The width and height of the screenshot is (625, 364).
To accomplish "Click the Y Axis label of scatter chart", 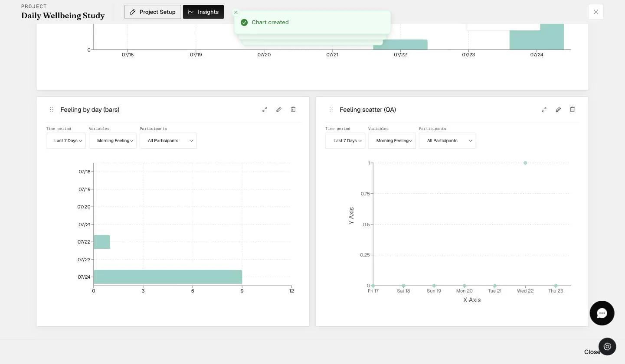I will pyautogui.click(x=351, y=216).
